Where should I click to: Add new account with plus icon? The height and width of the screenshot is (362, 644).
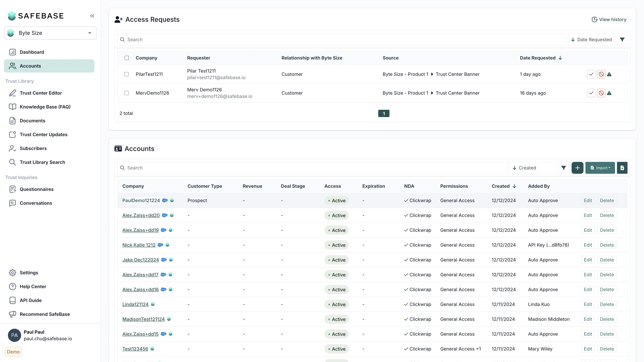coord(577,168)
